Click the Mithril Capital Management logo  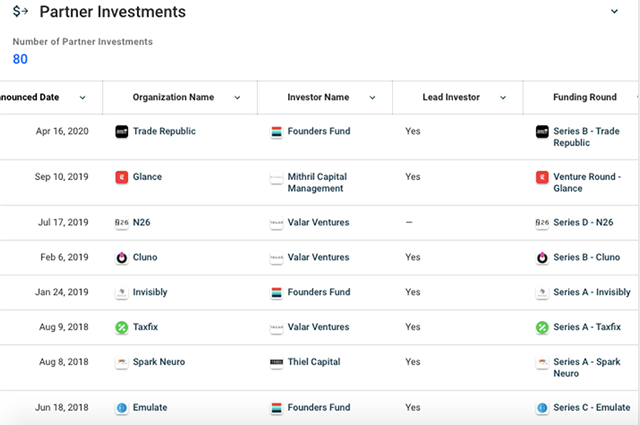[x=276, y=178]
